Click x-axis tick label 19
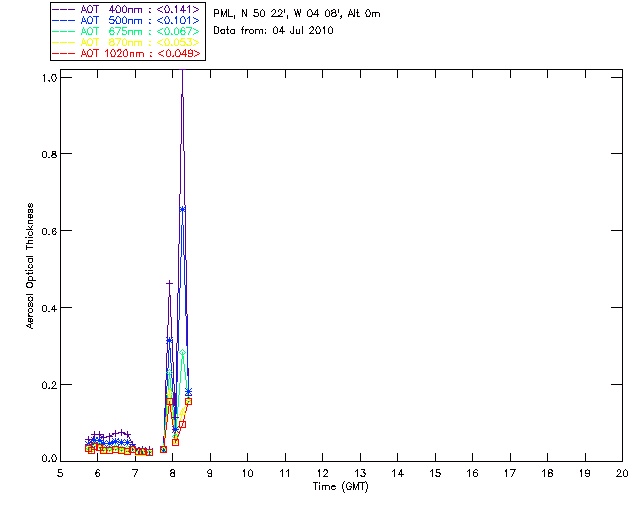640x512 pixels. tap(585, 473)
